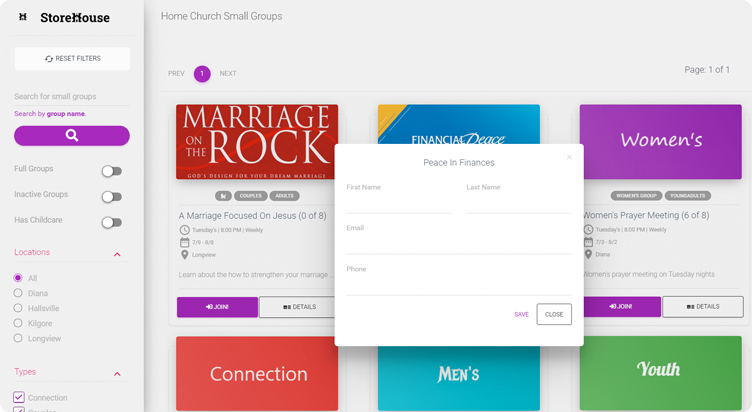Click the location pin beside Longview
This screenshot has width=752, height=412.
tap(185, 255)
